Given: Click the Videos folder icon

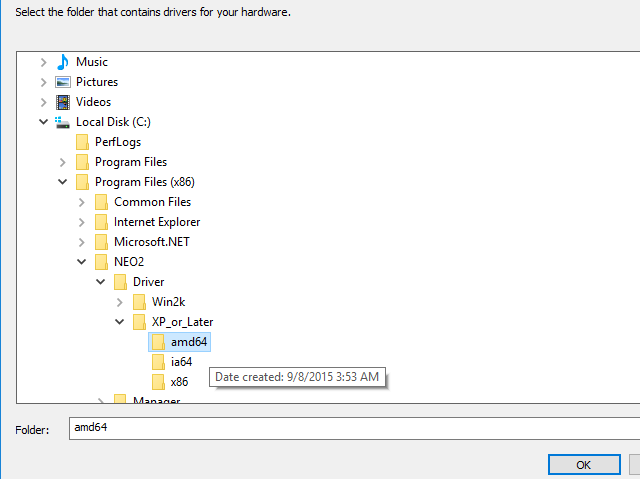Looking at the screenshot, I should coord(63,102).
